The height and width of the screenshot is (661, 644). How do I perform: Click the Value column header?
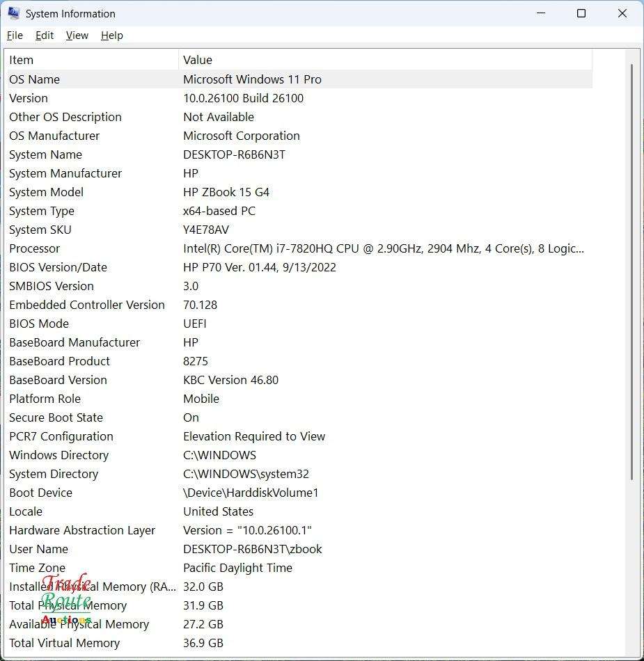198,60
